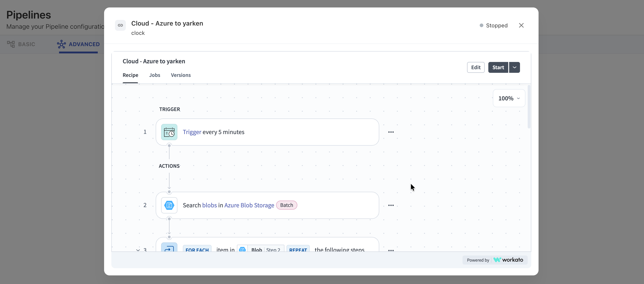
Task: Switch to the Basic pipelines tab
Action: point(21,44)
